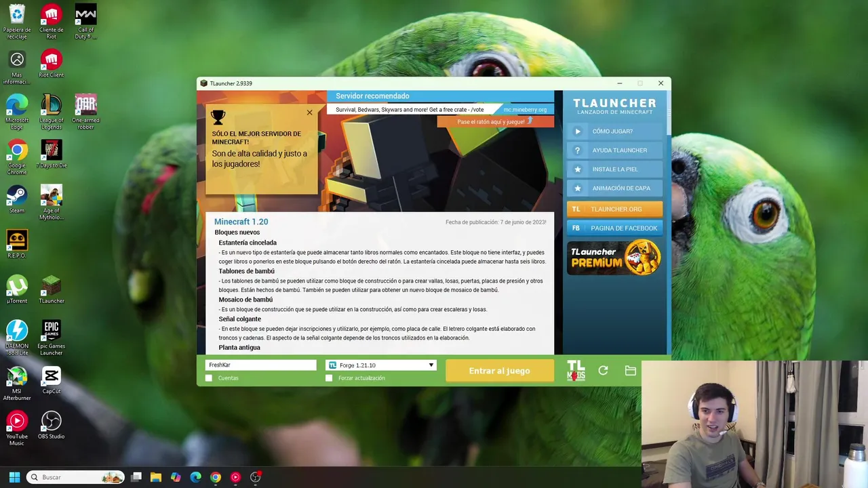Select the Riot Client desktop icon
Viewport: 868px width, 488px height.
[52, 64]
